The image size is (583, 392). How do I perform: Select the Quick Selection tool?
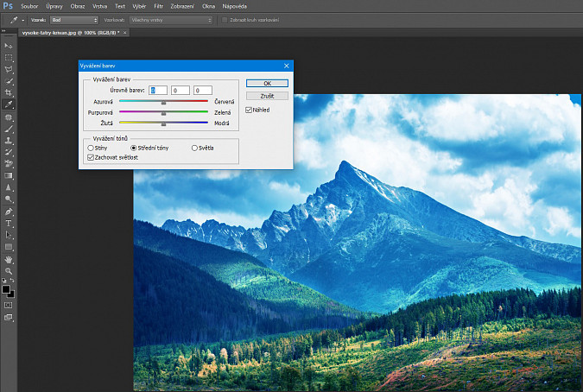(x=8, y=81)
